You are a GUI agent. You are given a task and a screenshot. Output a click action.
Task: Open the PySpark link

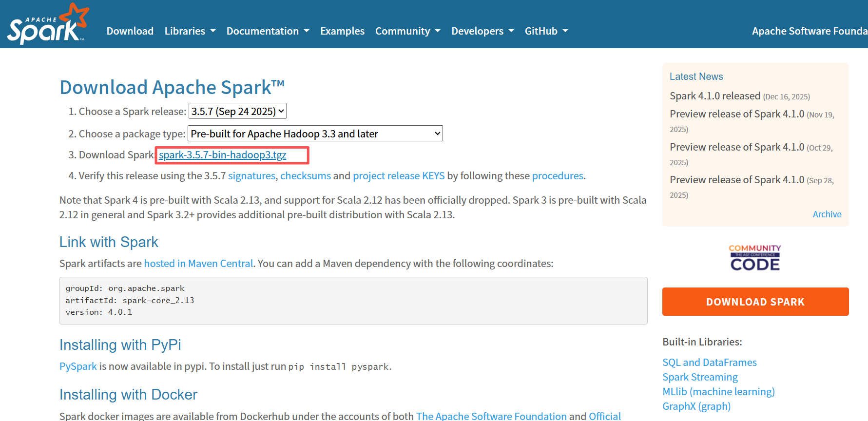pyautogui.click(x=78, y=366)
